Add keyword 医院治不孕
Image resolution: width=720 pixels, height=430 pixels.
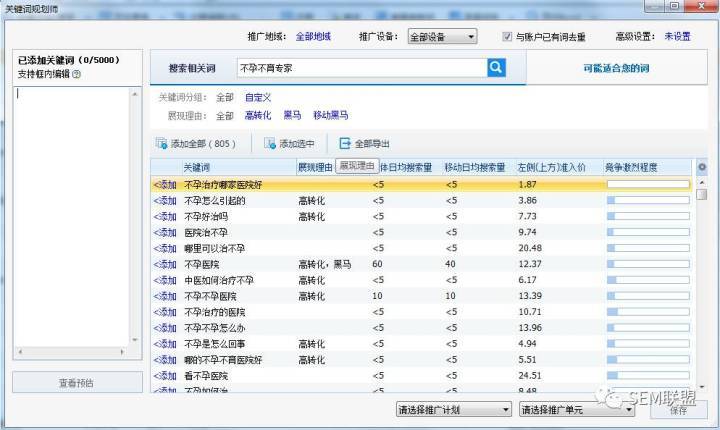coord(165,232)
